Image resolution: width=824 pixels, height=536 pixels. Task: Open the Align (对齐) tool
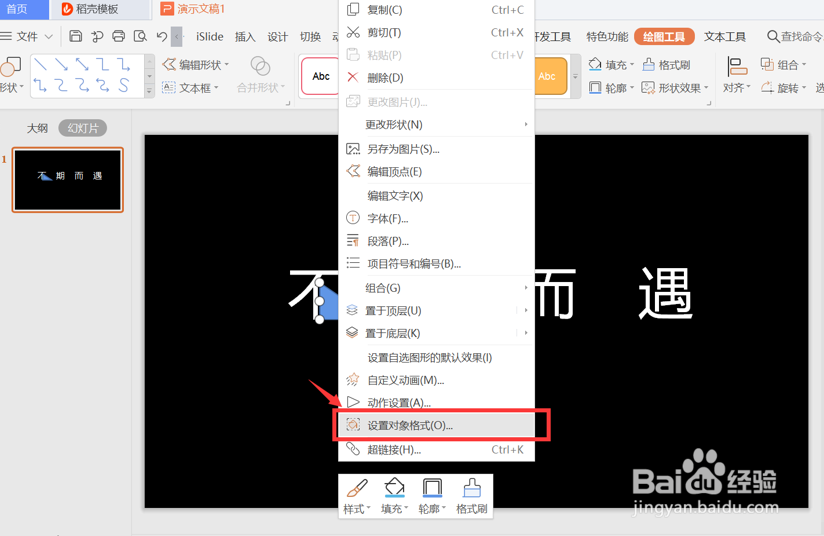tap(737, 75)
